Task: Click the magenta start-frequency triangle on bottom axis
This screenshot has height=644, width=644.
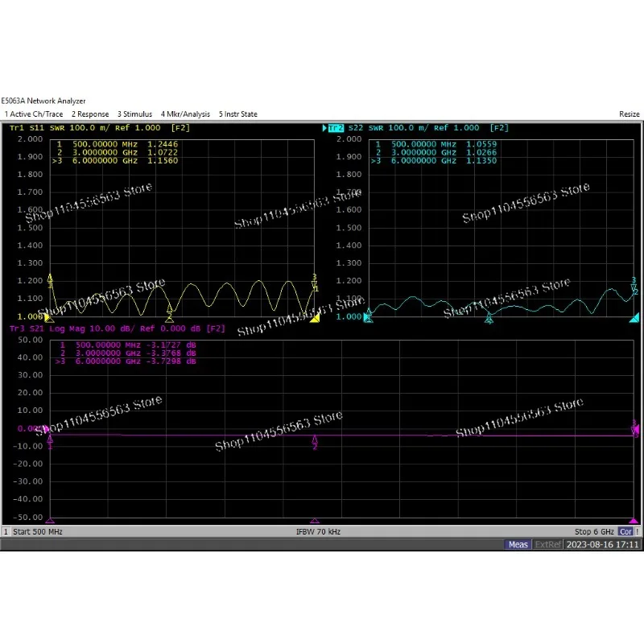Action: (50, 521)
